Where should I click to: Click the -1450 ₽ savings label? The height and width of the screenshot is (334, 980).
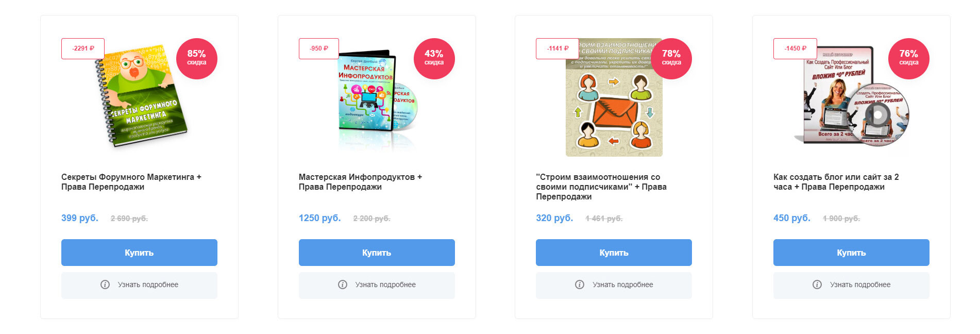click(x=795, y=48)
